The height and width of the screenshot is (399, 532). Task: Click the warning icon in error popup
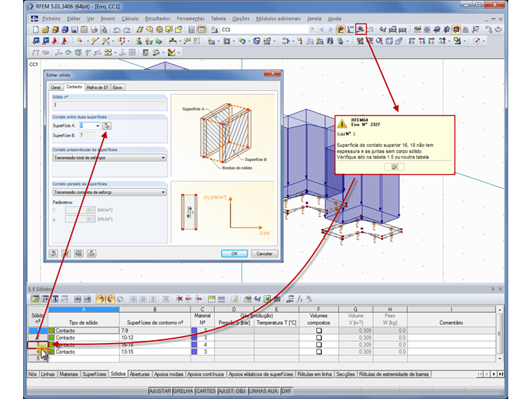[x=342, y=123]
